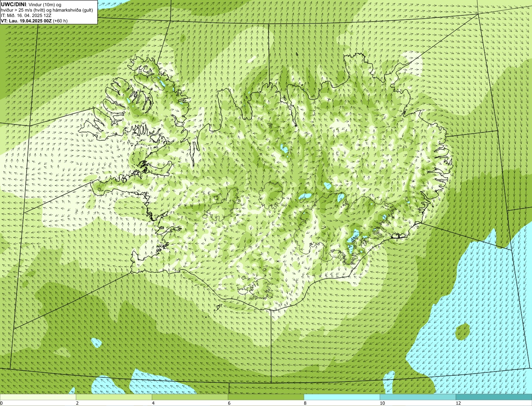Click the "12" tick label on the scale
The image size is (532, 406).
tap(458, 403)
